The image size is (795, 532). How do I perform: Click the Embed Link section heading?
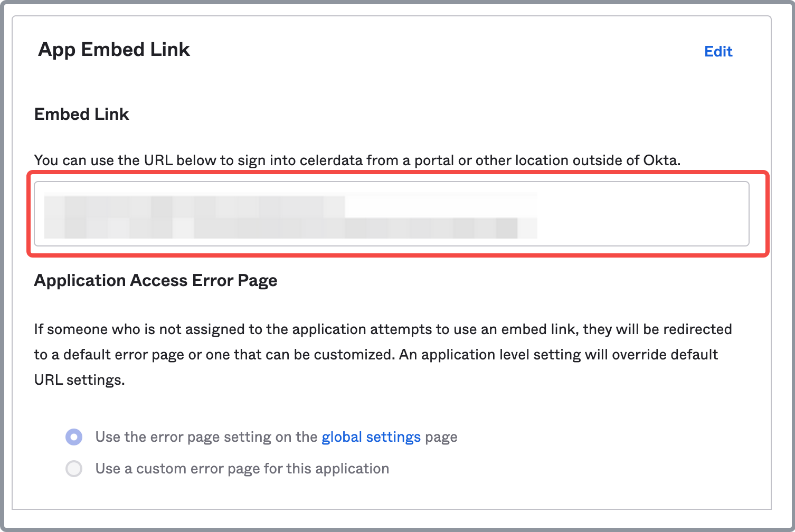[x=81, y=114]
